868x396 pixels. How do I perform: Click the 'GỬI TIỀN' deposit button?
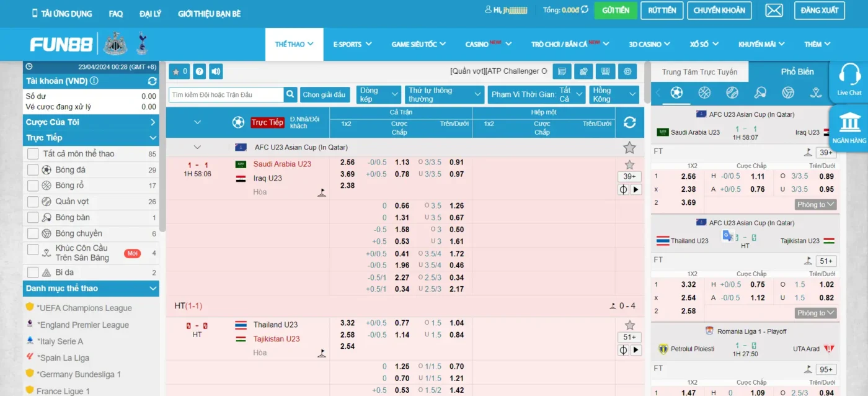point(616,11)
